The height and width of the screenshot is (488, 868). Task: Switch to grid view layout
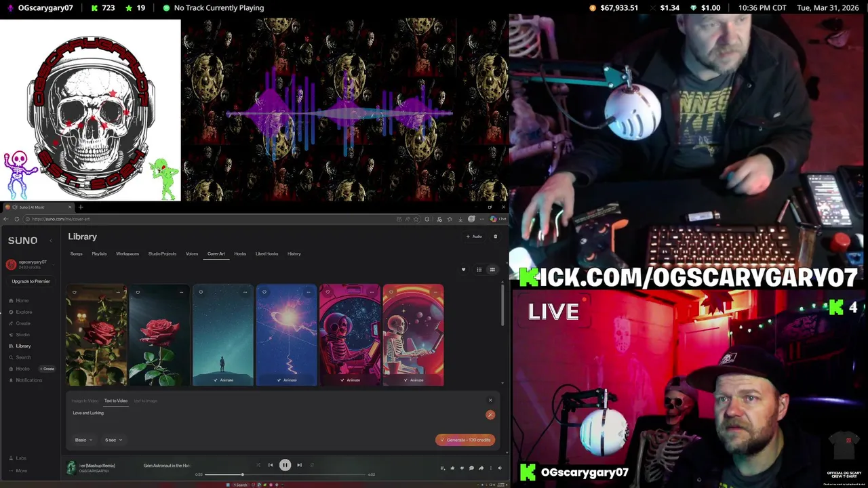pos(492,270)
